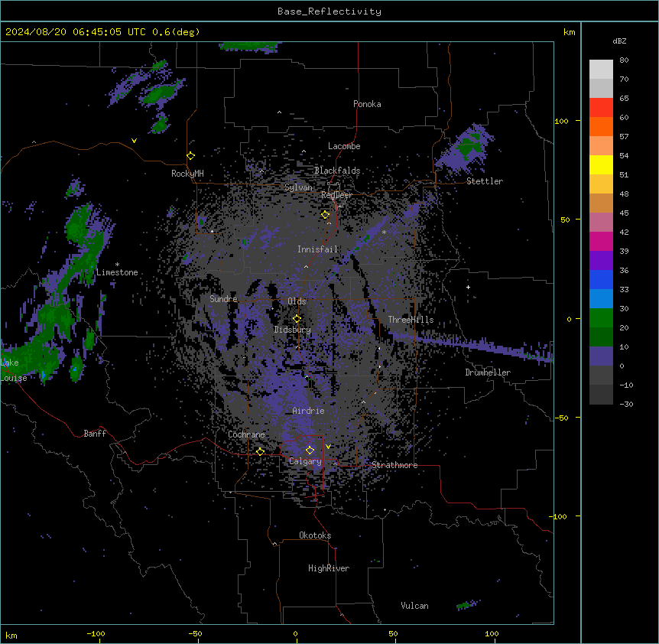Image resolution: width=659 pixels, height=644 pixels.
Task: Click the Airdrie label
Action: (x=308, y=411)
